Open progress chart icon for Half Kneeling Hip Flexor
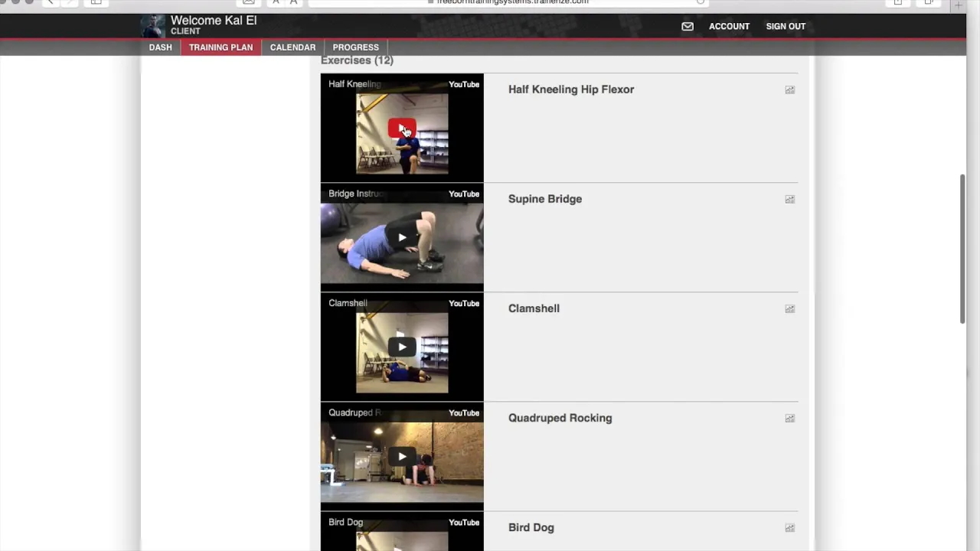 pyautogui.click(x=789, y=90)
